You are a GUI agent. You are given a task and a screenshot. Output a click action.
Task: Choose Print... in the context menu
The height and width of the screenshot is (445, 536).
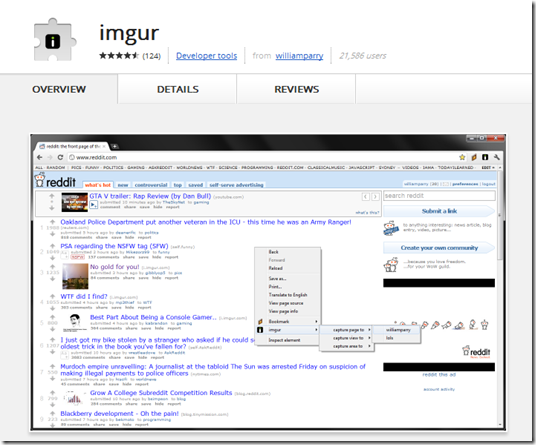[288, 287]
